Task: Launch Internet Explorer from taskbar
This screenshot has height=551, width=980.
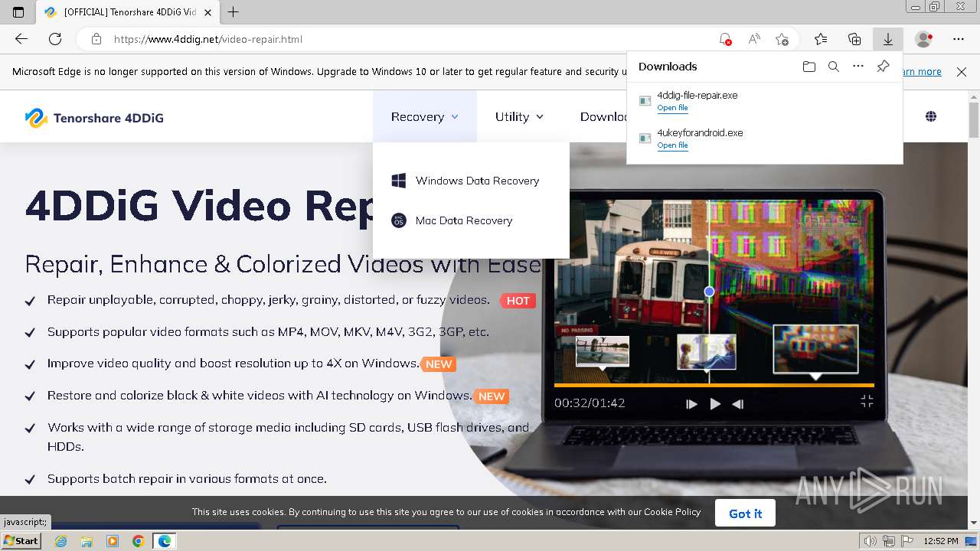Action: pyautogui.click(x=60, y=541)
